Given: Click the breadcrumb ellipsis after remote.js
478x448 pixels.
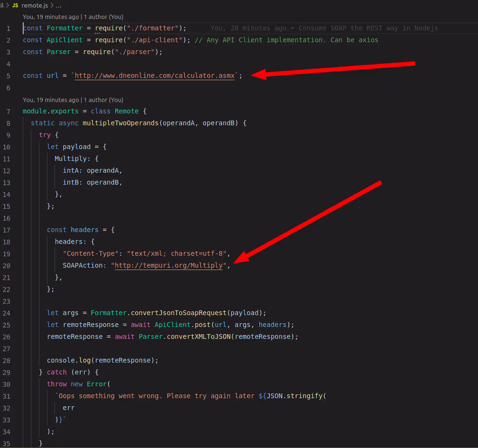Looking at the screenshot, I should tap(58, 6).
